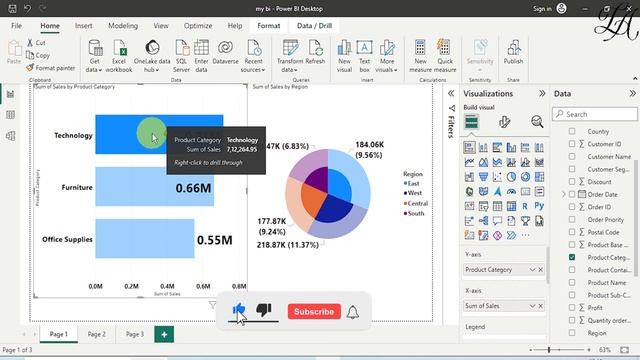Uncheck the Product Category field checkbox
The height and width of the screenshot is (360, 640).
[x=572, y=257]
